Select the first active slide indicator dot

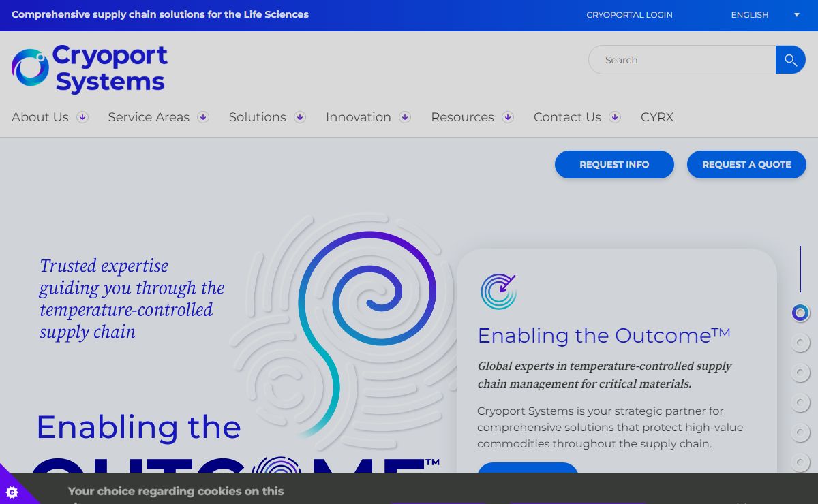800,313
